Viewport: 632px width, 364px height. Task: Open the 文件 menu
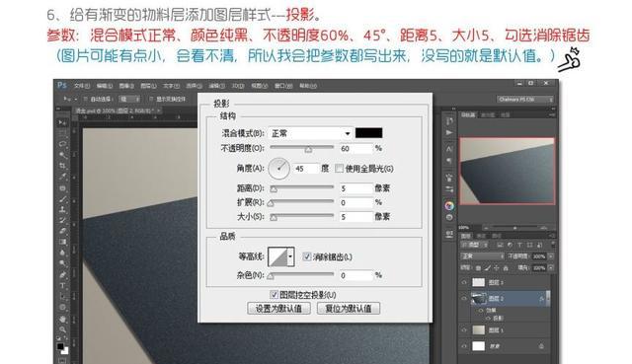pos(82,86)
